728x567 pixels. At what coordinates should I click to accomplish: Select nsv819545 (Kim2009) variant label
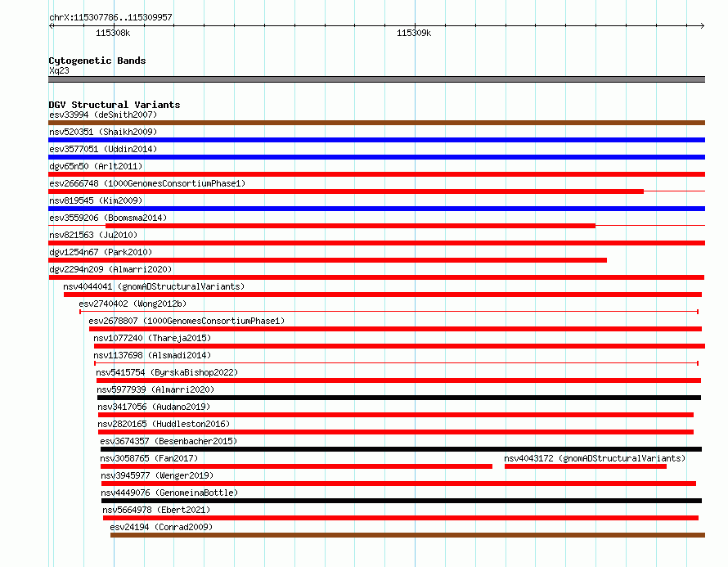96,200
